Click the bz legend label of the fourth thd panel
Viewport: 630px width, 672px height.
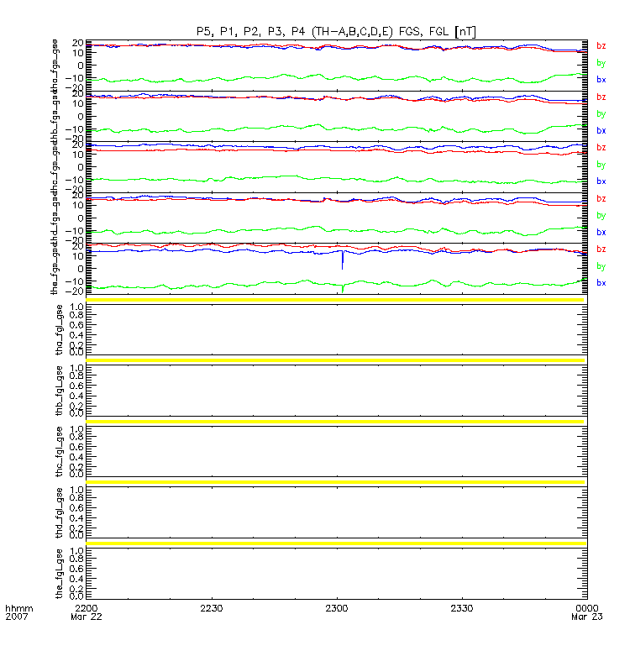(x=601, y=199)
